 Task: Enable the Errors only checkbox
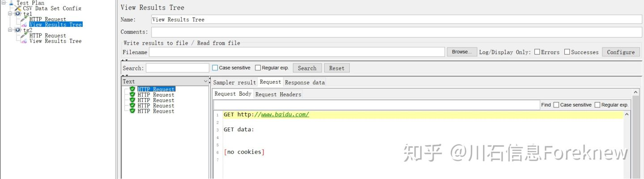pos(537,52)
